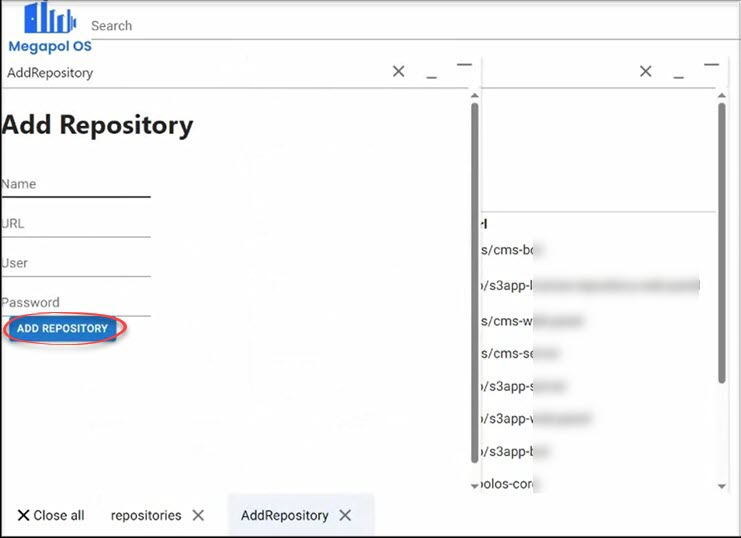
Task: Select the User text field
Action: pos(75,263)
